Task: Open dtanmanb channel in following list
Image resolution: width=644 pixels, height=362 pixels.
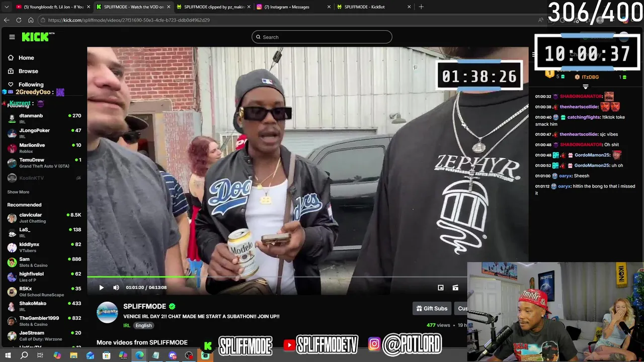Action: [x=44, y=119]
